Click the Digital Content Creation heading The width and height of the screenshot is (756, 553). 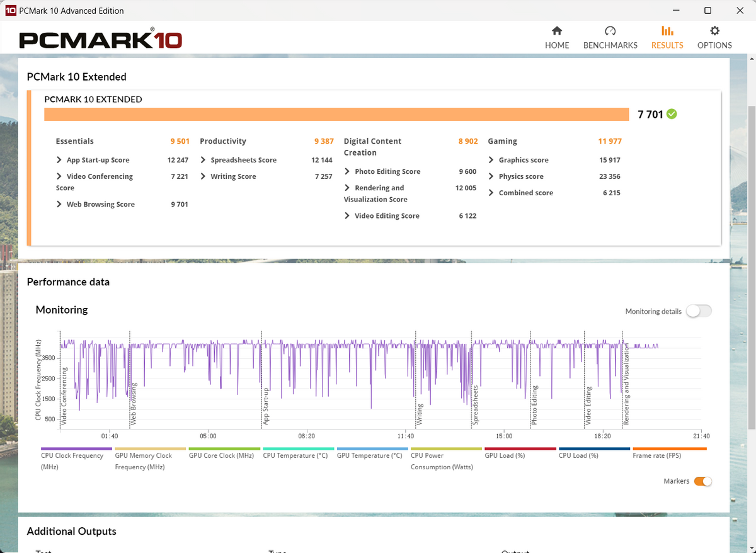(x=373, y=147)
